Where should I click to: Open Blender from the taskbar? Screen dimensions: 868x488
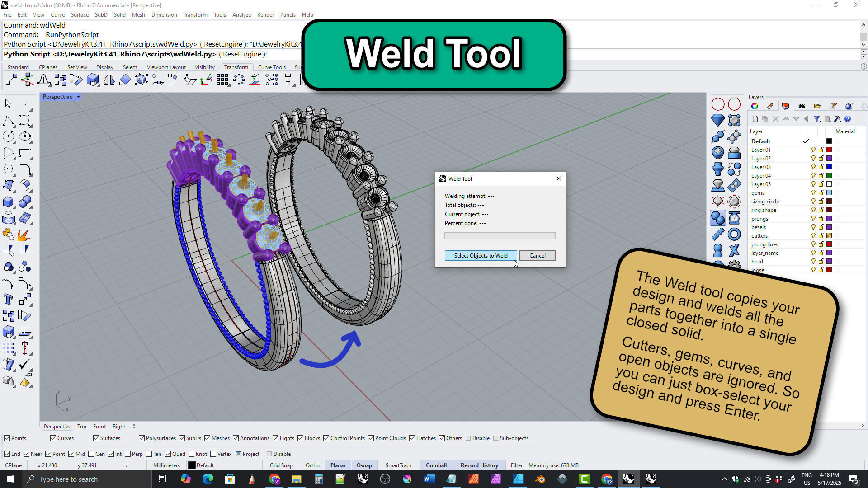coord(540,479)
